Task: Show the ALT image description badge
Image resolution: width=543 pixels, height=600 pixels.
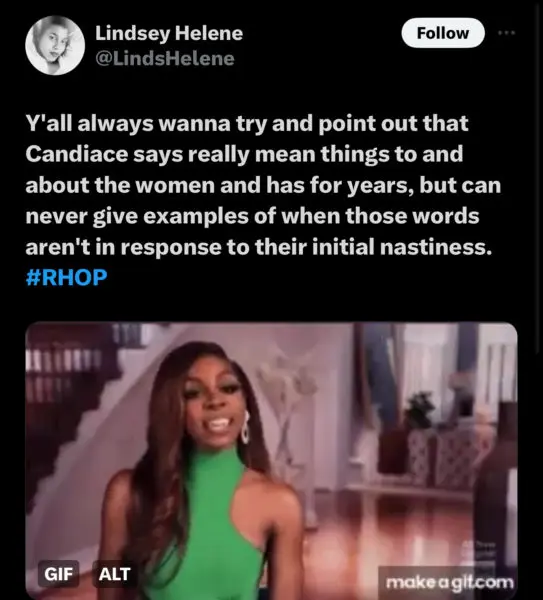Action: [114, 574]
